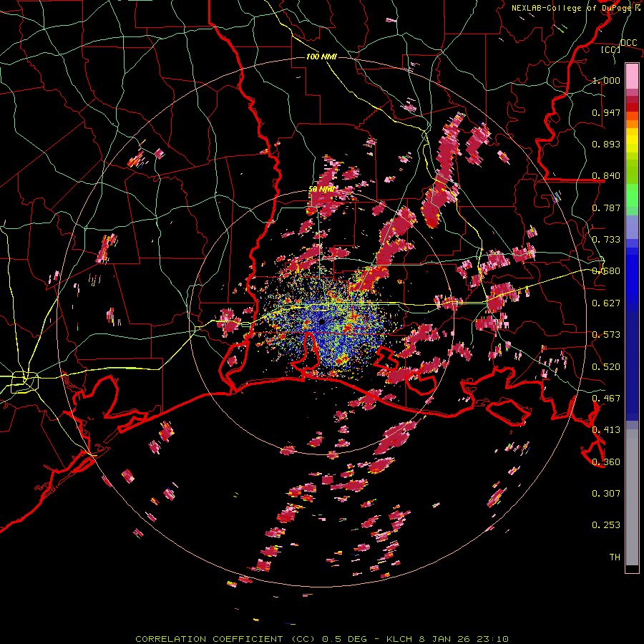Pick the light pink band on color bar

pos(632,77)
